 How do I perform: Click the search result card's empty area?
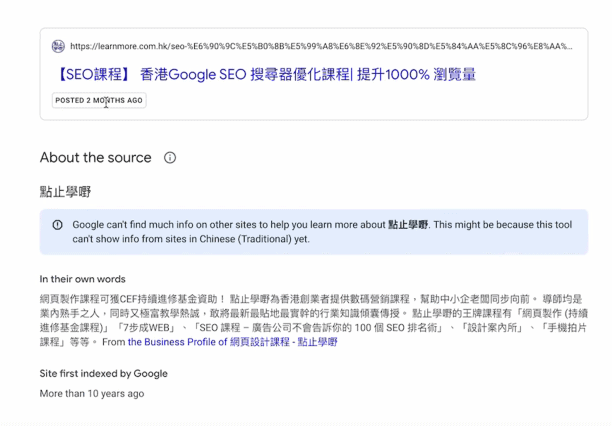[400, 105]
